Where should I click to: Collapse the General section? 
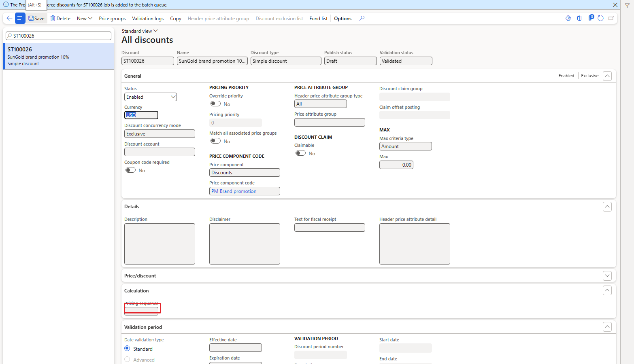pos(607,76)
